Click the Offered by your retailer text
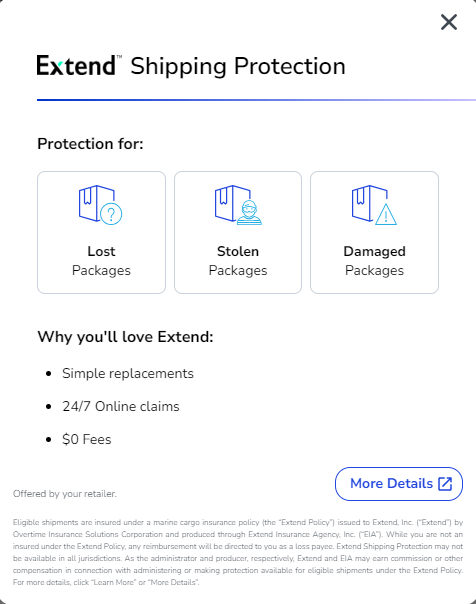The height and width of the screenshot is (604, 476). tap(65, 494)
